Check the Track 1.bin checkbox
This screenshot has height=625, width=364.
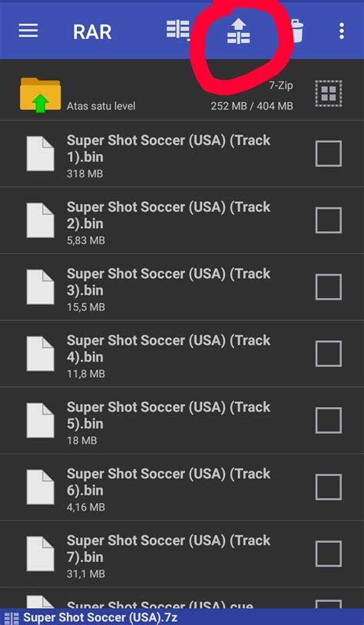329,154
